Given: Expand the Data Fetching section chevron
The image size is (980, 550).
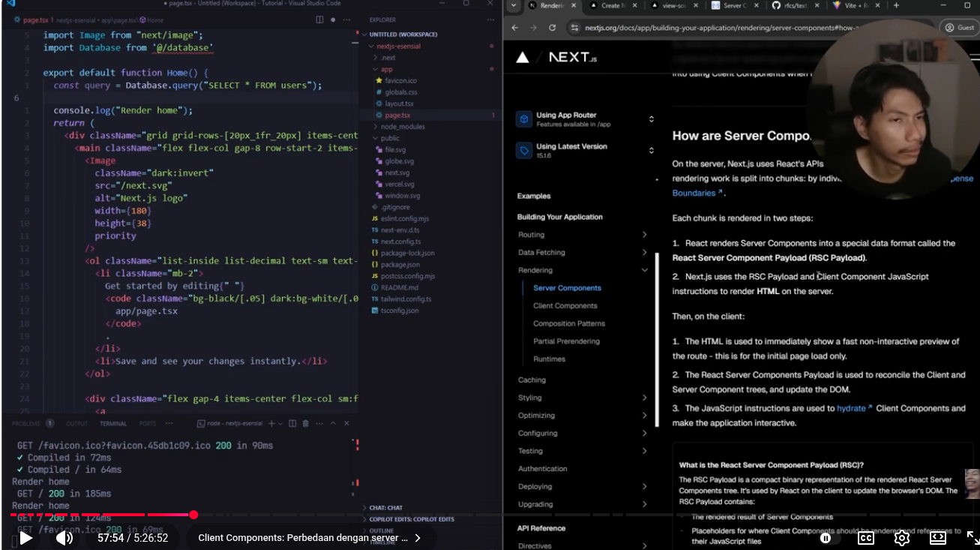Looking at the screenshot, I should 644,253.
